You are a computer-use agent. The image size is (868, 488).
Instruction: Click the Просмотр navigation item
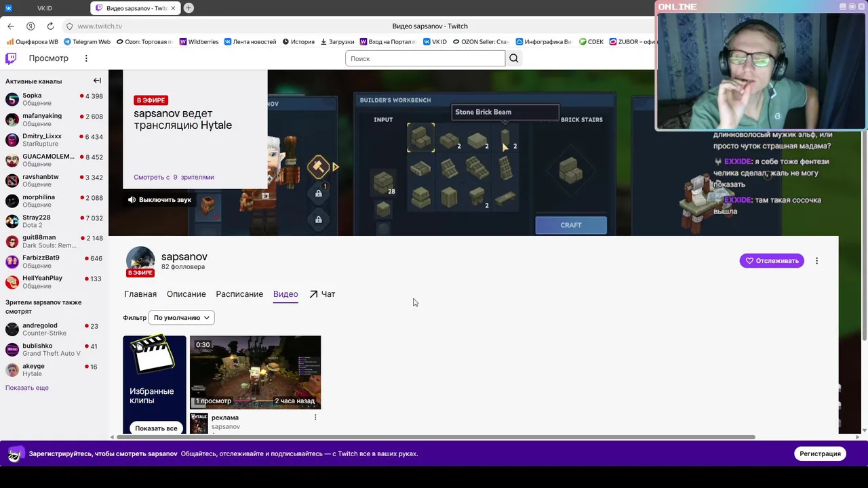click(48, 58)
